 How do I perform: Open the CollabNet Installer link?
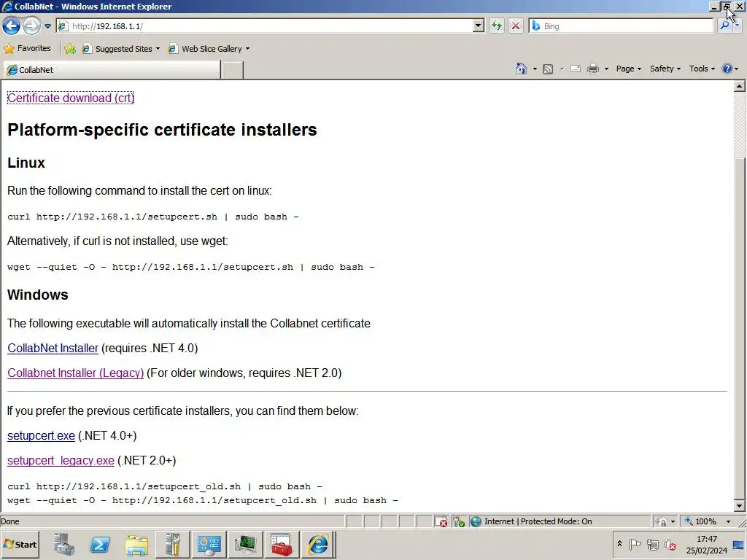pos(53,348)
